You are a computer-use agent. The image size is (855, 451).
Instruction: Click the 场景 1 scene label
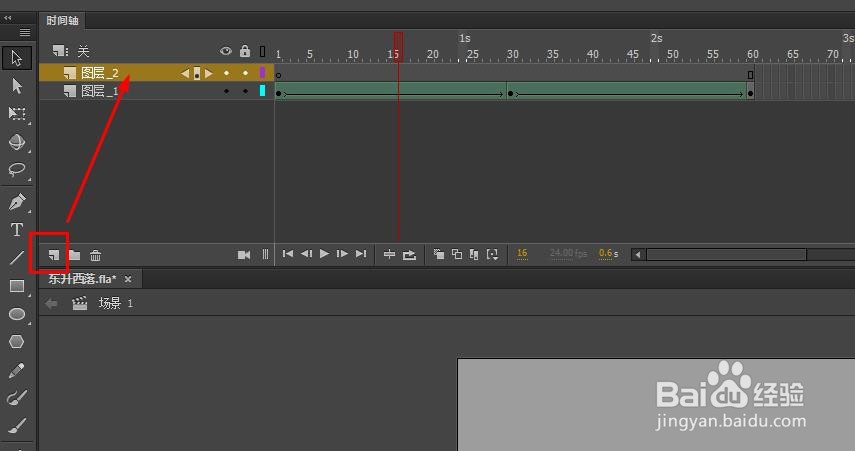[x=116, y=303]
